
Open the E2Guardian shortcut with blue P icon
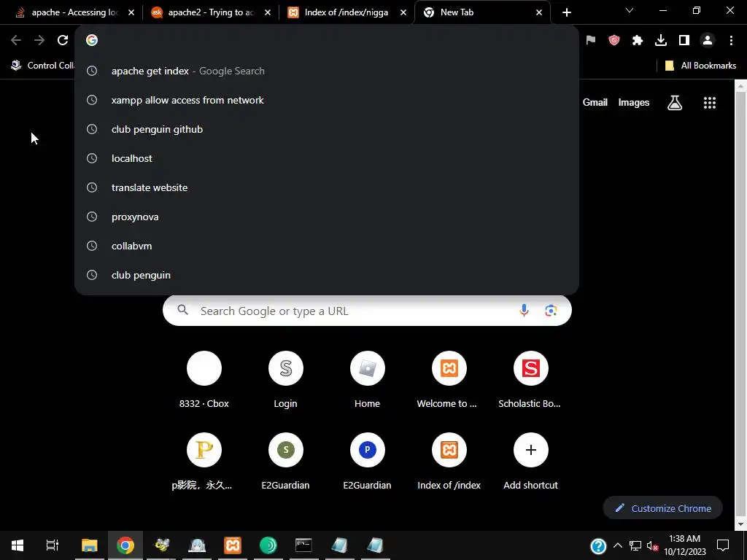(368, 462)
